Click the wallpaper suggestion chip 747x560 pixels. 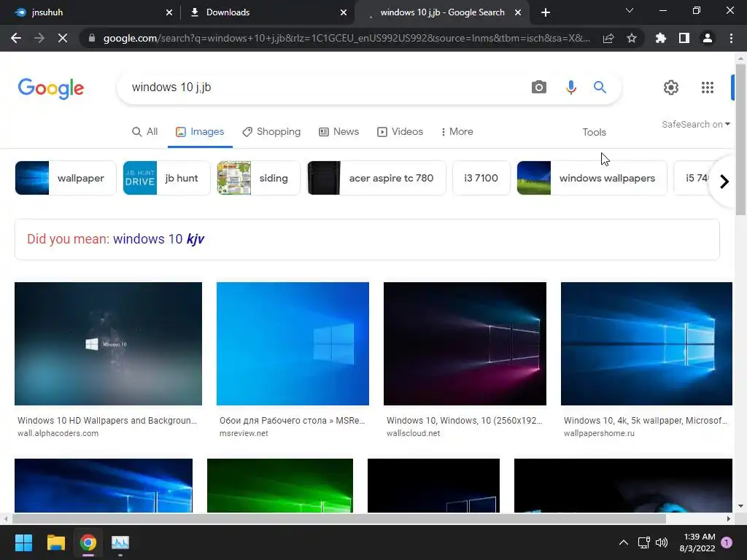(x=65, y=178)
